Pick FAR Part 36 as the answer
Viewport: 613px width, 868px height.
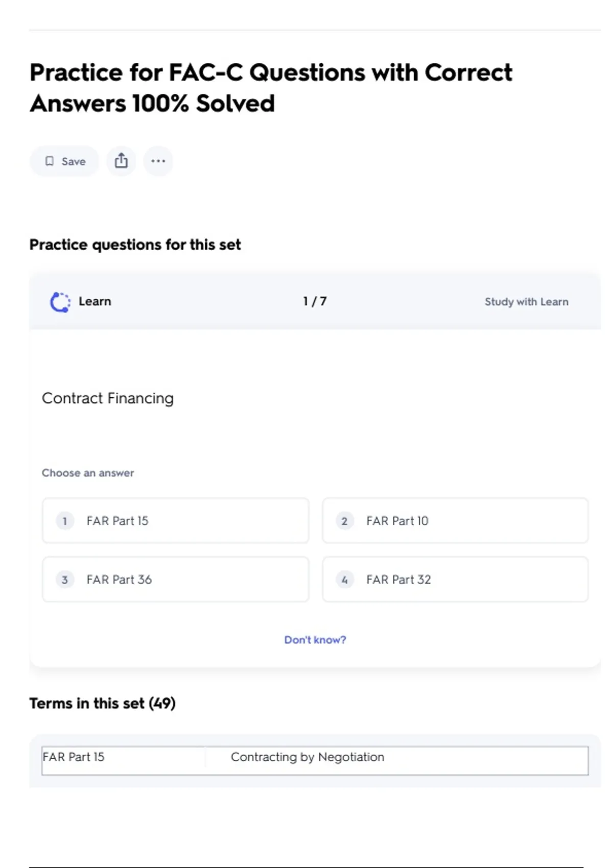coord(175,580)
